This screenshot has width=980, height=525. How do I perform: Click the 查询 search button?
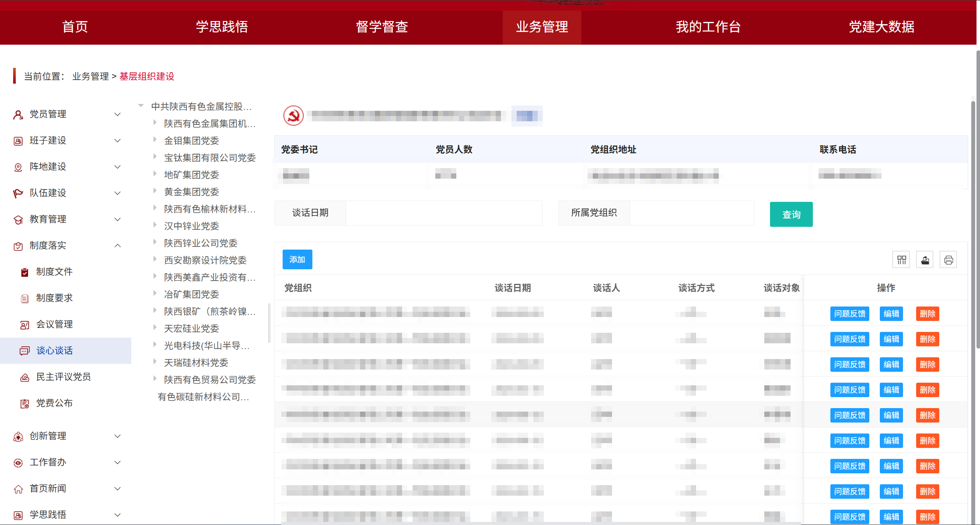click(791, 214)
